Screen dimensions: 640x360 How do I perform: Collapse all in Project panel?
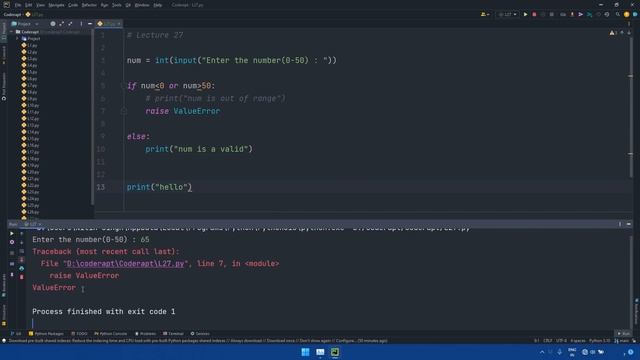[x=70, y=24]
